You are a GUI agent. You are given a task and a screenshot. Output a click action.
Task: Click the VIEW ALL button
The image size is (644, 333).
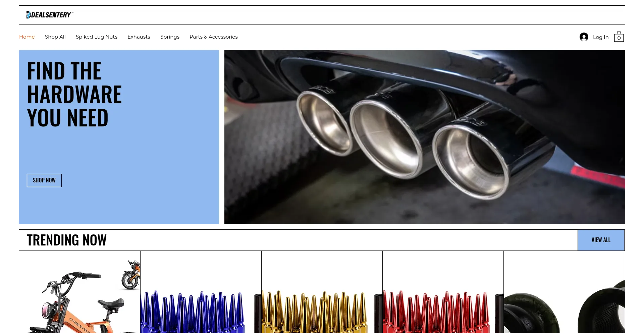[601, 240]
